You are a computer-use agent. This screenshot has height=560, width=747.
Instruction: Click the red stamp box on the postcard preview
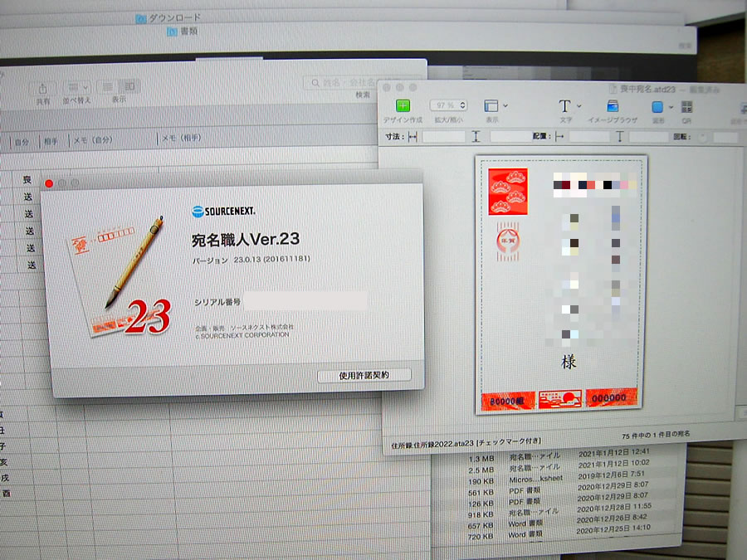[x=508, y=192]
